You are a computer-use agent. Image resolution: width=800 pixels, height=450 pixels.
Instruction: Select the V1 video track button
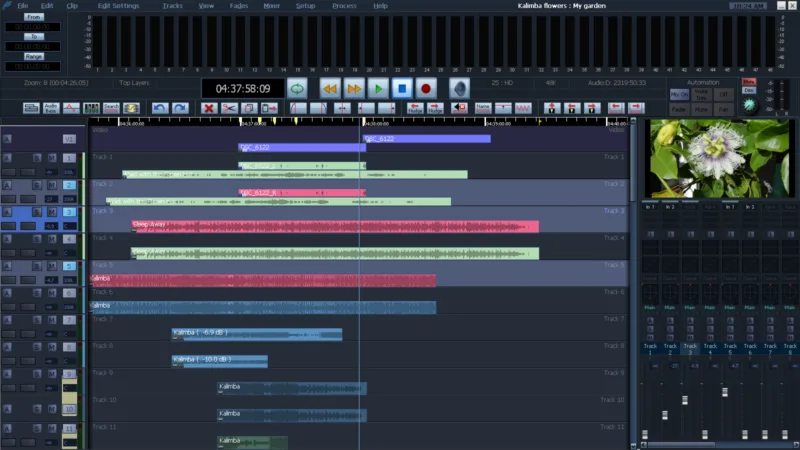click(69, 139)
